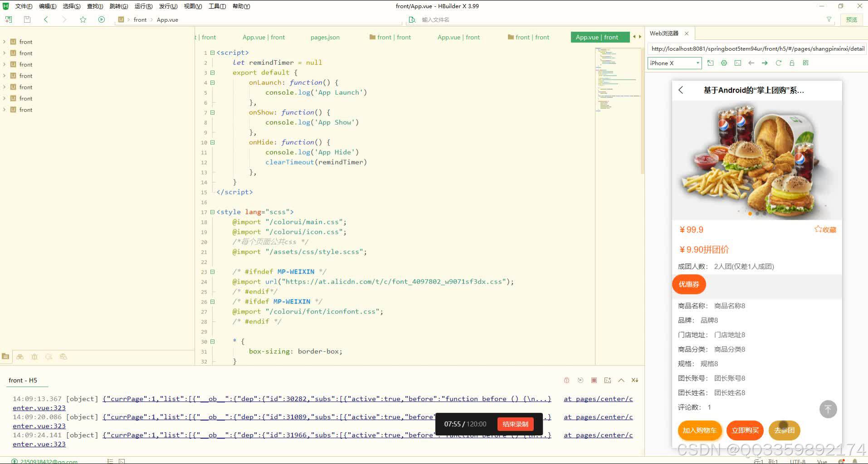Click the filter funnel icon near Preview
This screenshot has height=464, width=868.
click(x=829, y=19)
